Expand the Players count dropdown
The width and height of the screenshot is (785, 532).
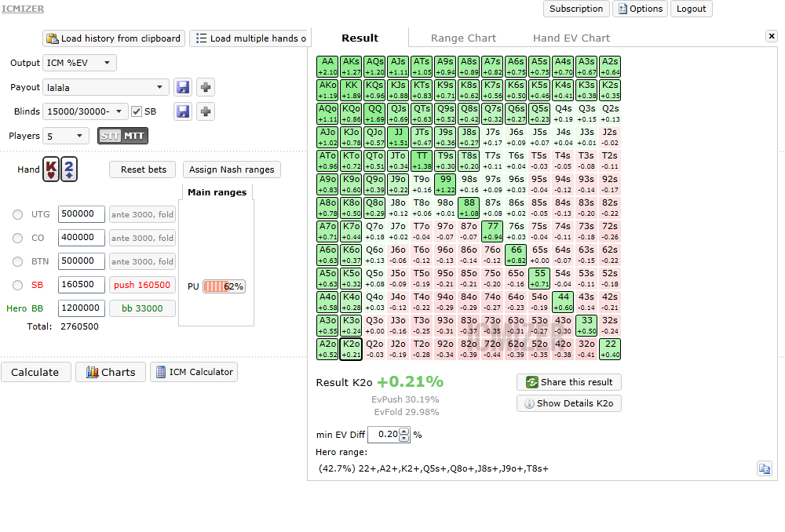(67, 136)
